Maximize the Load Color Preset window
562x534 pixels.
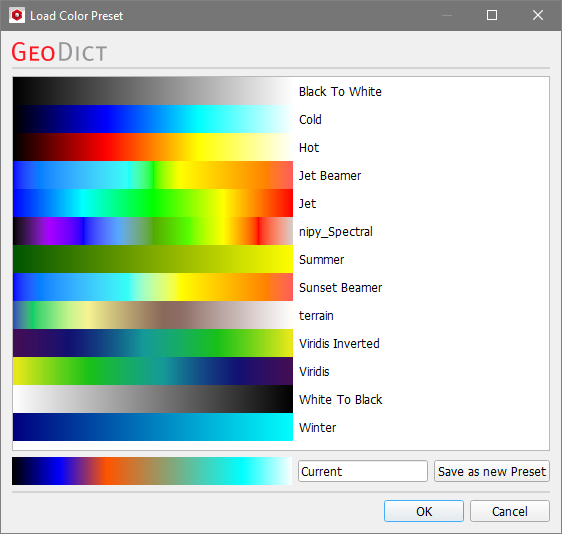point(492,15)
